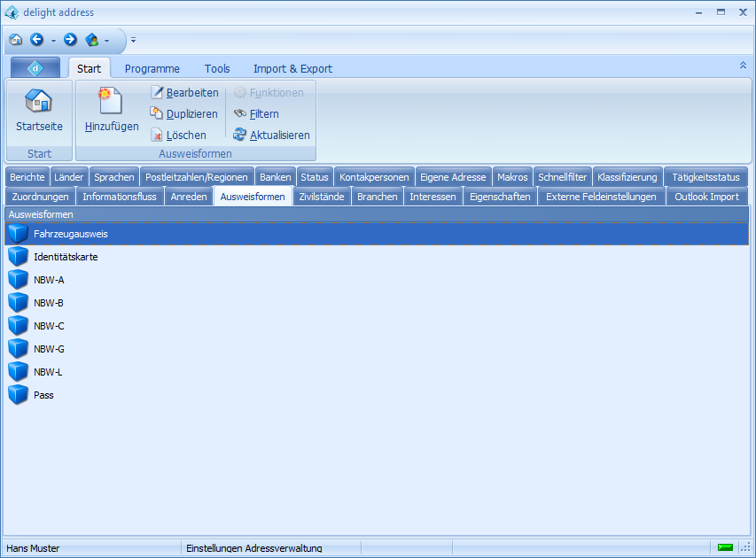Image resolution: width=756 pixels, height=558 pixels.
Task: Open the Import & Export ribbon tab
Action: (x=292, y=68)
